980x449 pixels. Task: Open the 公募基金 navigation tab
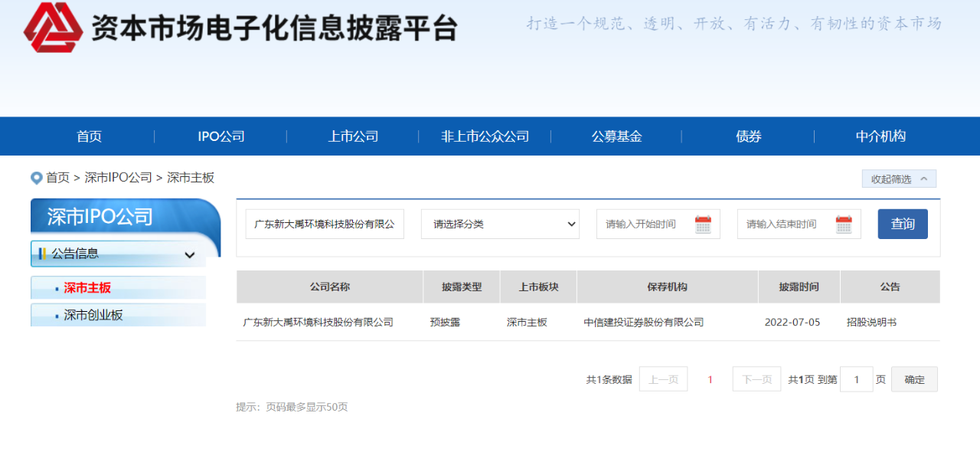(617, 136)
